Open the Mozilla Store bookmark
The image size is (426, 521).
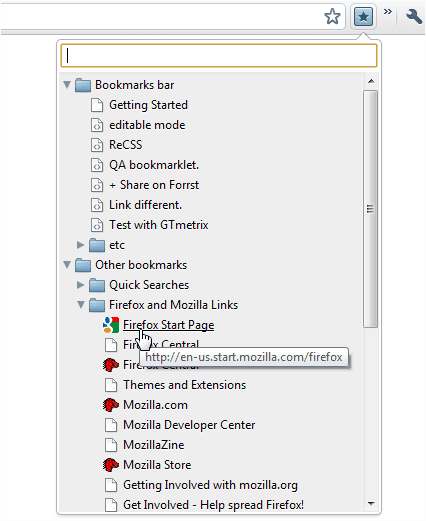pos(157,465)
